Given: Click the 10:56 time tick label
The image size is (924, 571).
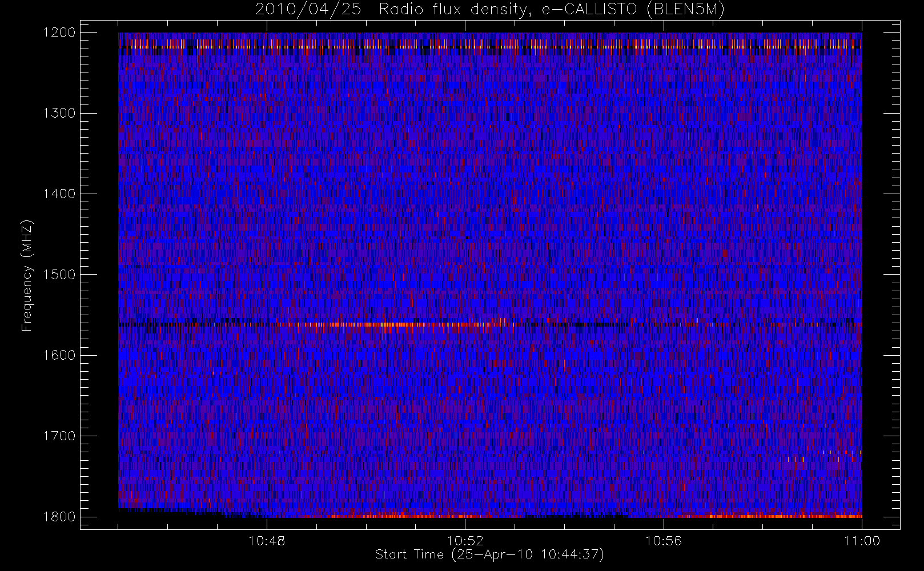Looking at the screenshot, I should 664,541.
